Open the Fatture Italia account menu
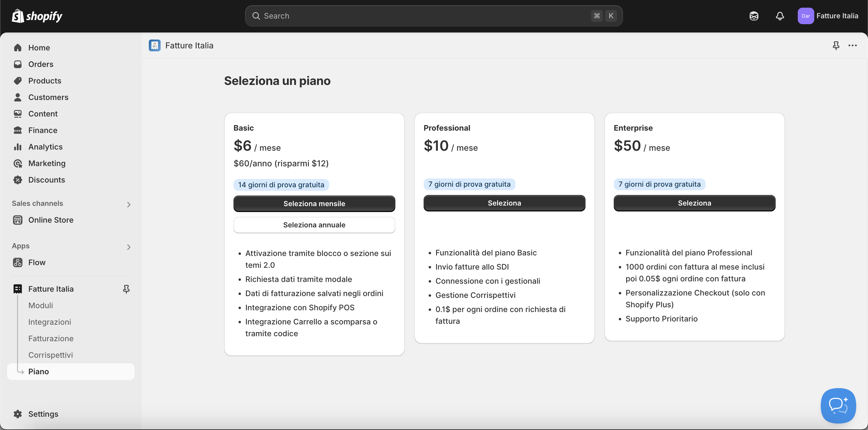This screenshot has width=868, height=430. coord(828,16)
